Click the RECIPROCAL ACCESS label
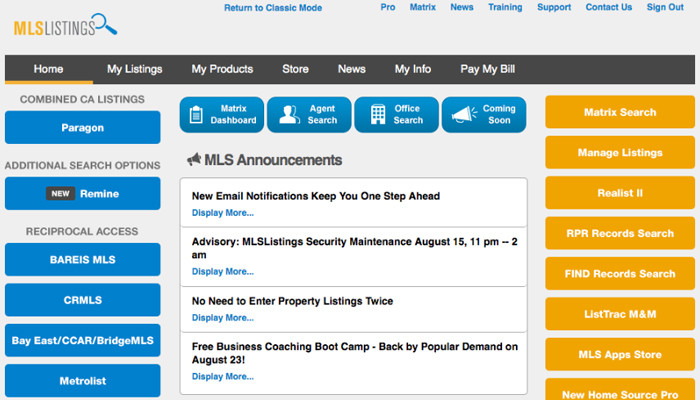This screenshot has height=400, width=700. coord(82,231)
